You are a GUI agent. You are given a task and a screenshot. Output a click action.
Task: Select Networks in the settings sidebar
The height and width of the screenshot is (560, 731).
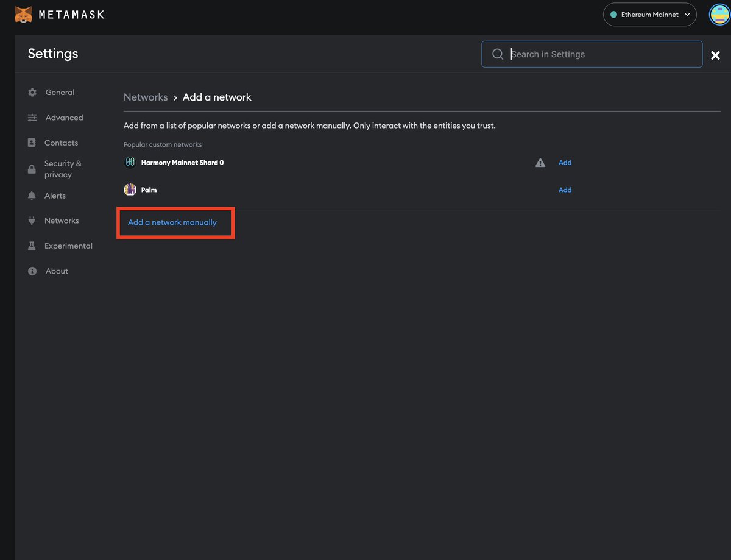[62, 220]
